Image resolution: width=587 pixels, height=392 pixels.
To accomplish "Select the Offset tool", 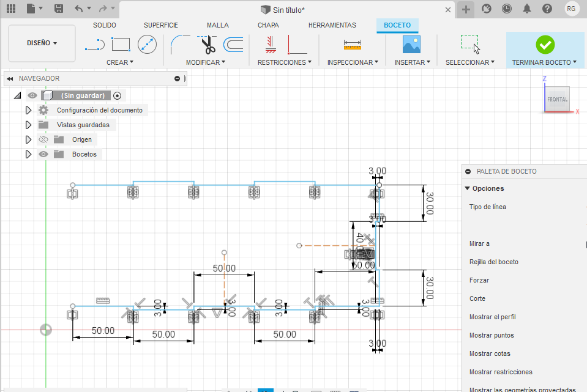I will [x=233, y=45].
